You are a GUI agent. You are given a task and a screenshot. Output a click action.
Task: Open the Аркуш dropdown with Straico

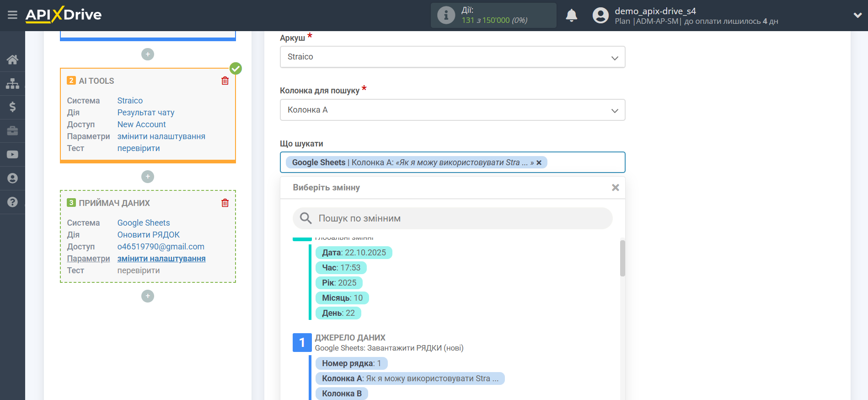coord(453,57)
